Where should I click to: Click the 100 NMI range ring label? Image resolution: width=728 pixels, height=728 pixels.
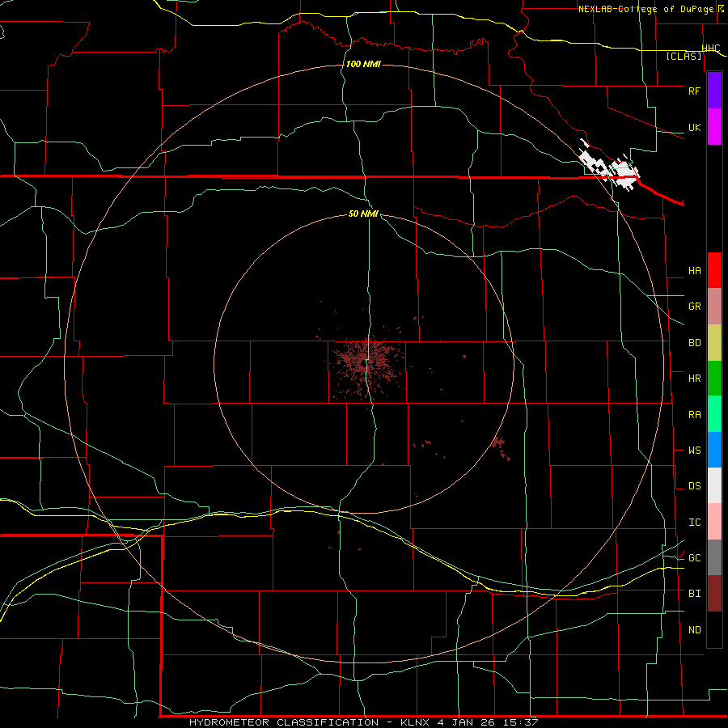coord(363,64)
